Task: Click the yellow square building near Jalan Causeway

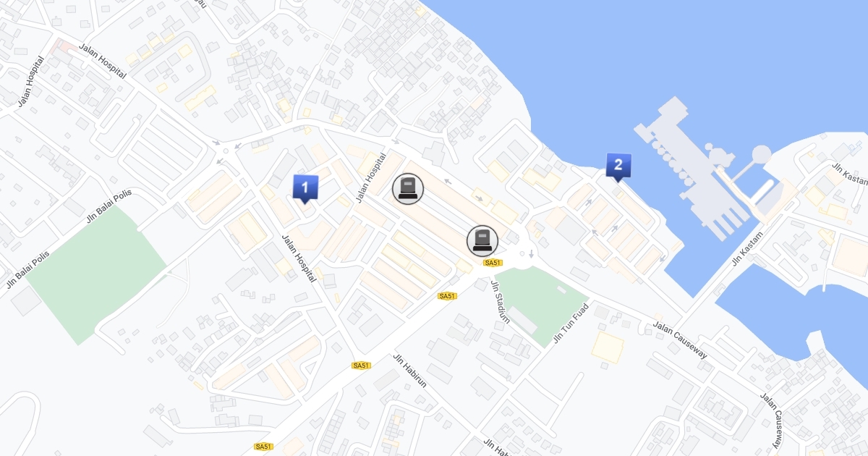Action: click(x=608, y=347)
